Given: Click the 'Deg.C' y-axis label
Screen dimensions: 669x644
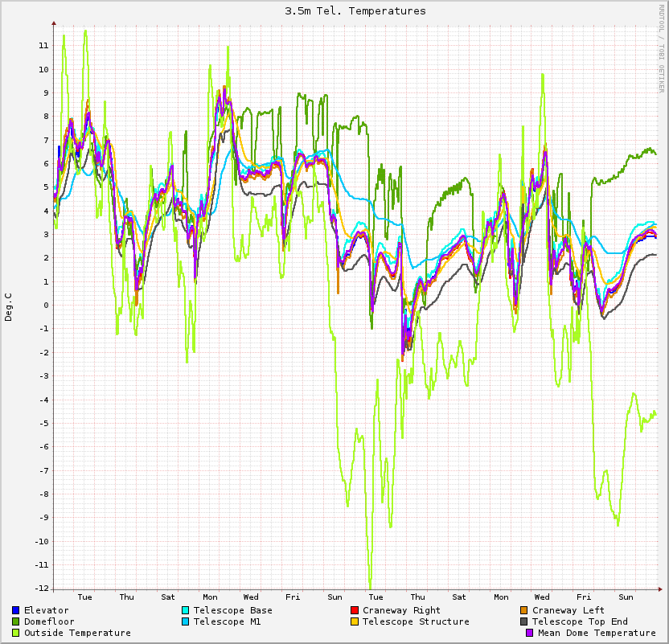Looking at the screenshot, I should (x=9, y=308).
